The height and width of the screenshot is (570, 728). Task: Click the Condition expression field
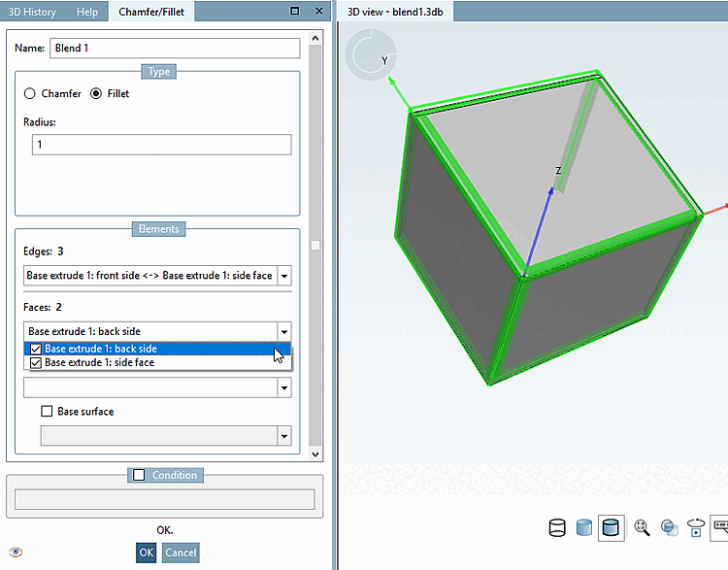coord(165,499)
